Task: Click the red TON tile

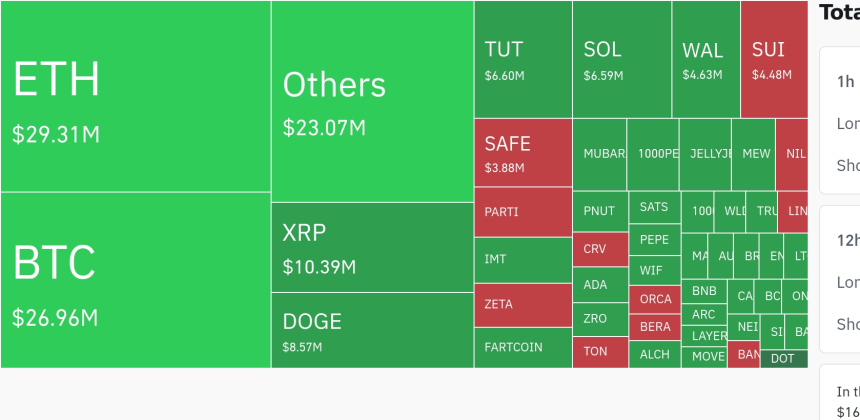Action: [600, 352]
